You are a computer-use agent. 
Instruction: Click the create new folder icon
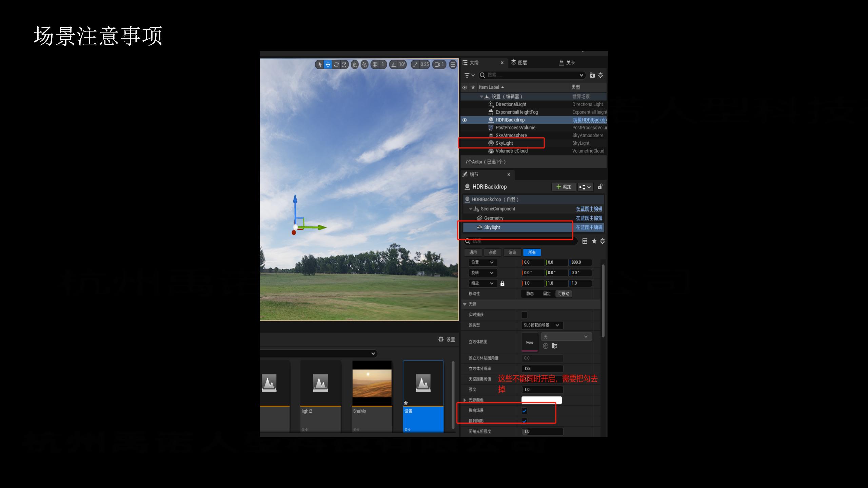592,75
